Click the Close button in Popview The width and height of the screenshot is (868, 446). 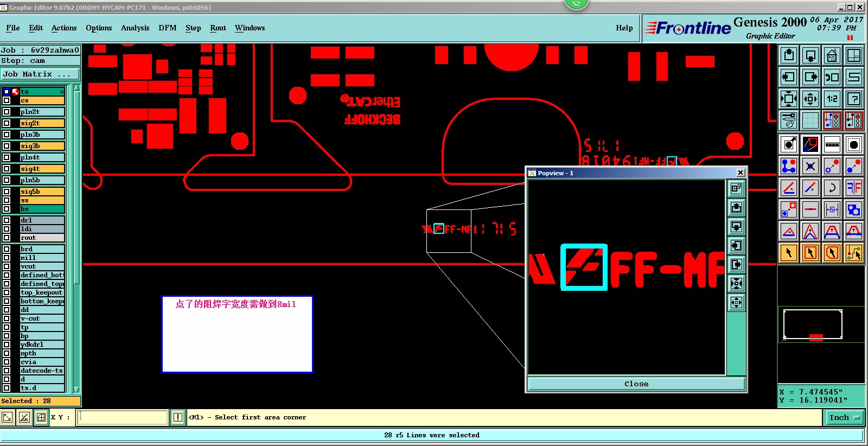[636, 384]
